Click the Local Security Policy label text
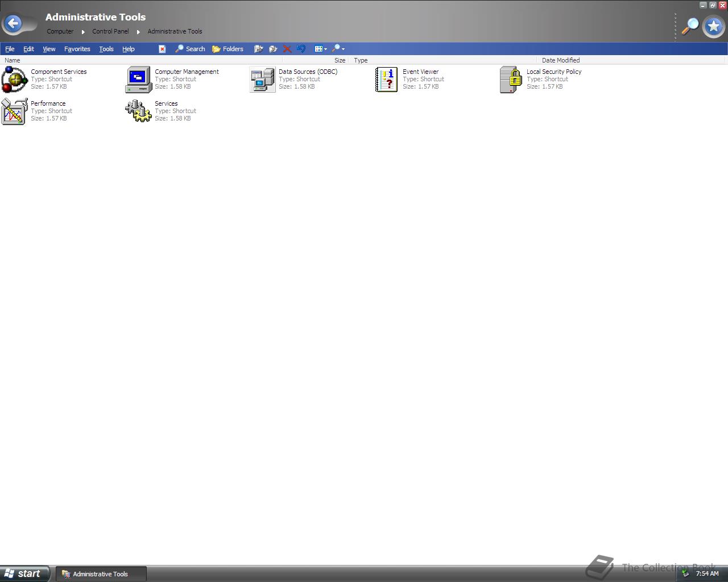 tap(554, 72)
